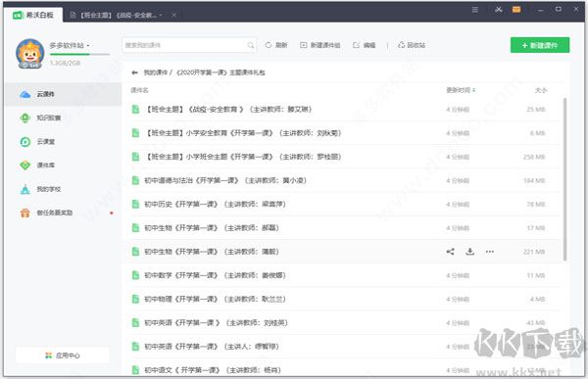The height and width of the screenshot is (379, 588).
Task: Click file icon of 17 MB 初中生物 row
Action: coord(136,228)
